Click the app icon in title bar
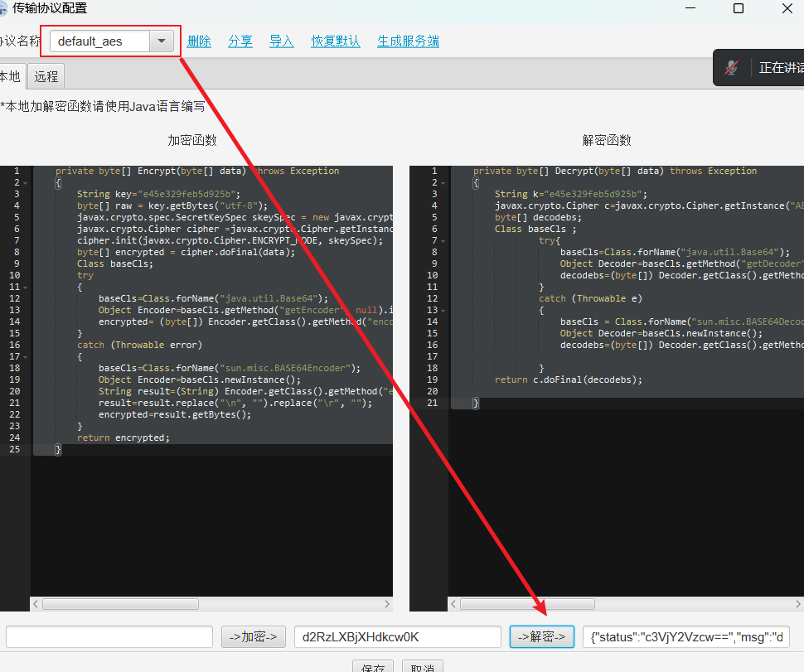The image size is (804, 672). click(2, 9)
